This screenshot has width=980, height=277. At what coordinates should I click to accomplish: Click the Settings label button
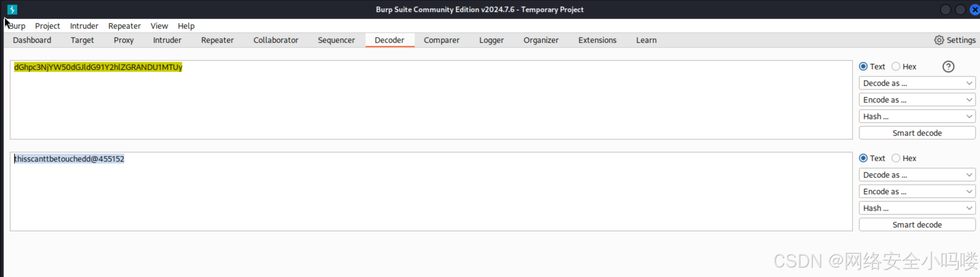(961, 40)
